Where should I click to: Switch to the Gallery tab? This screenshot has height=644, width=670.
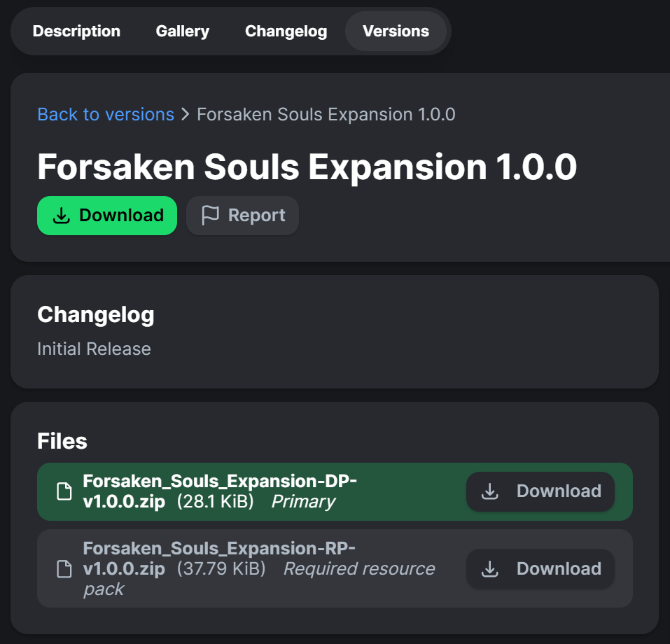coord(183,31)
